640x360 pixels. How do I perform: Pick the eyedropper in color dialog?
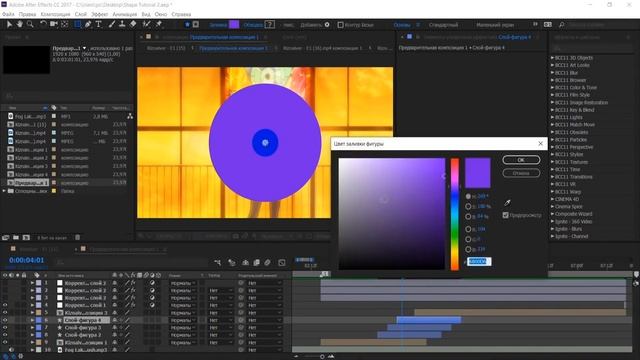(508, 202)
